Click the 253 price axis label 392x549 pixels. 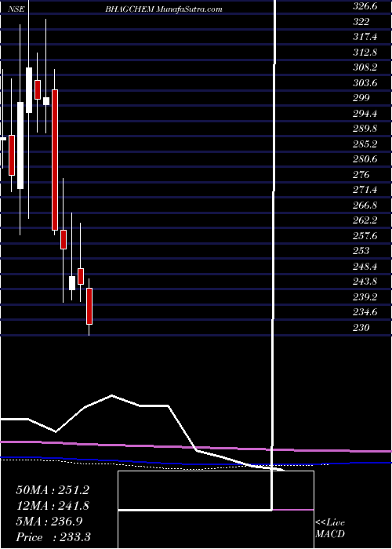[361, 251]
